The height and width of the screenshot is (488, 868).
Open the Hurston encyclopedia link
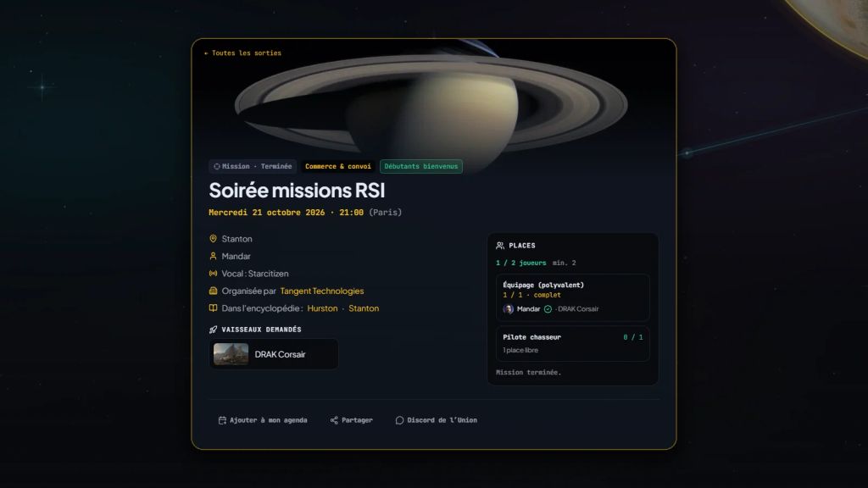[322, 308]
